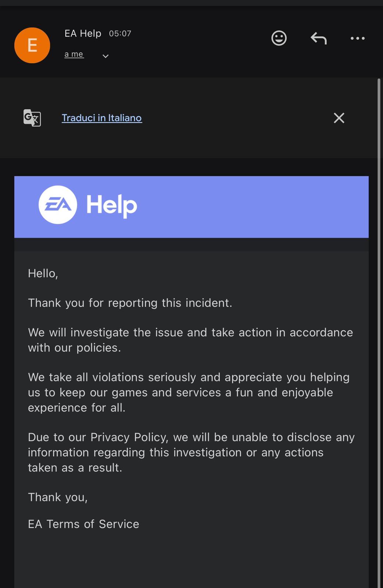
Task: Tap the 05:07 timestamp
Action: 120,34
